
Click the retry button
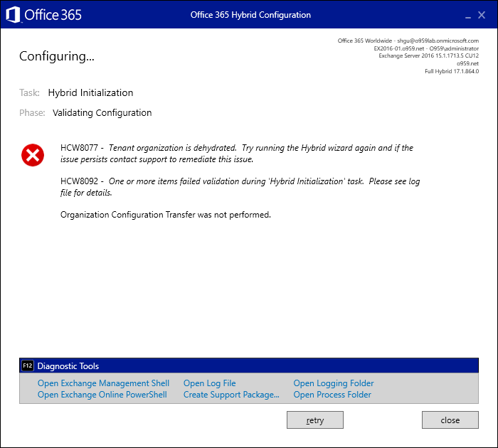point(314,420)
